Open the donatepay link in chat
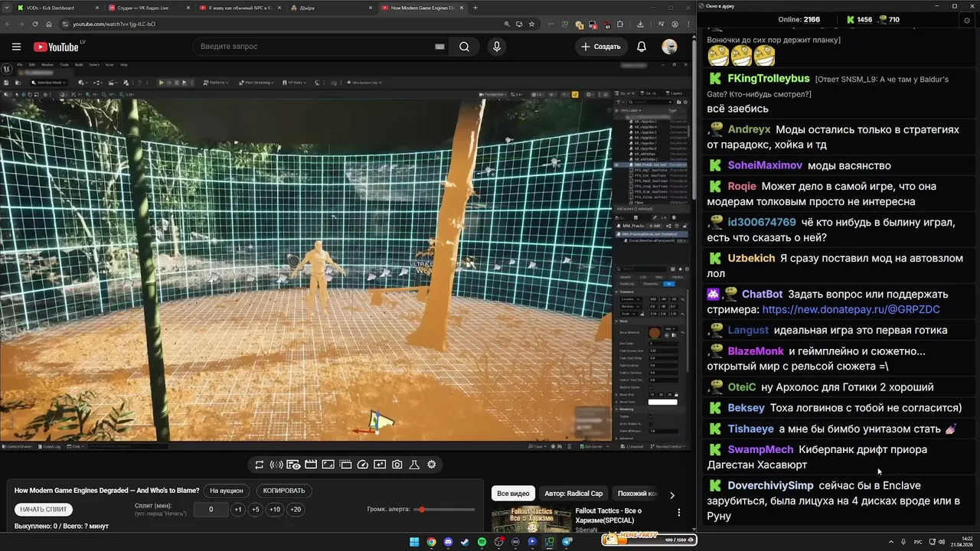The image size is (980, 551). pos(851,309)
